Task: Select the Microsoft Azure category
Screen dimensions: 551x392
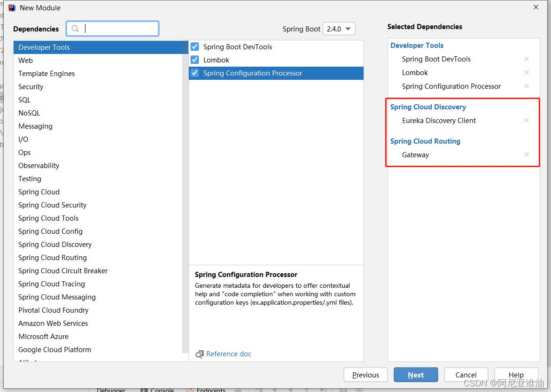Action: point(98,337)
